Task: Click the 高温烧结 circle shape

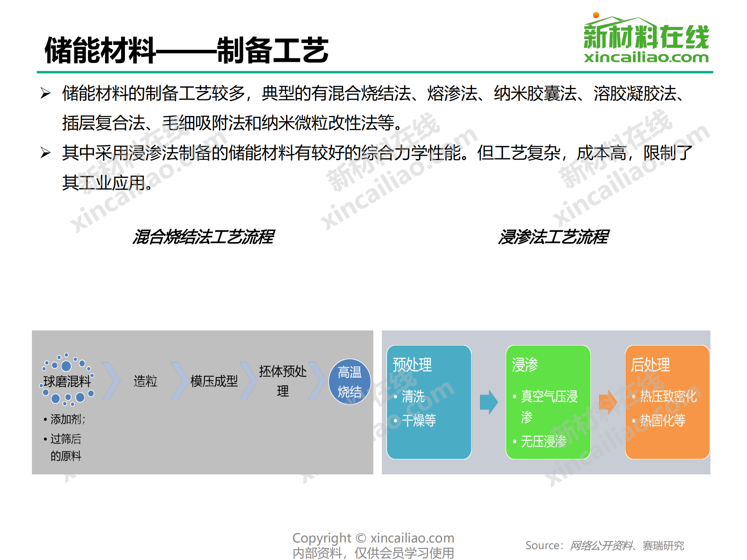Action: [350, 381]
